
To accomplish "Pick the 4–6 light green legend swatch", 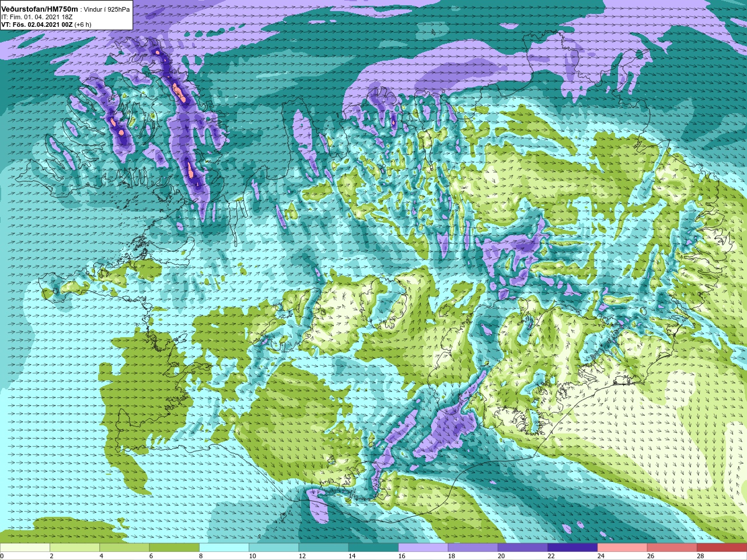I will [x=124, y=548].
